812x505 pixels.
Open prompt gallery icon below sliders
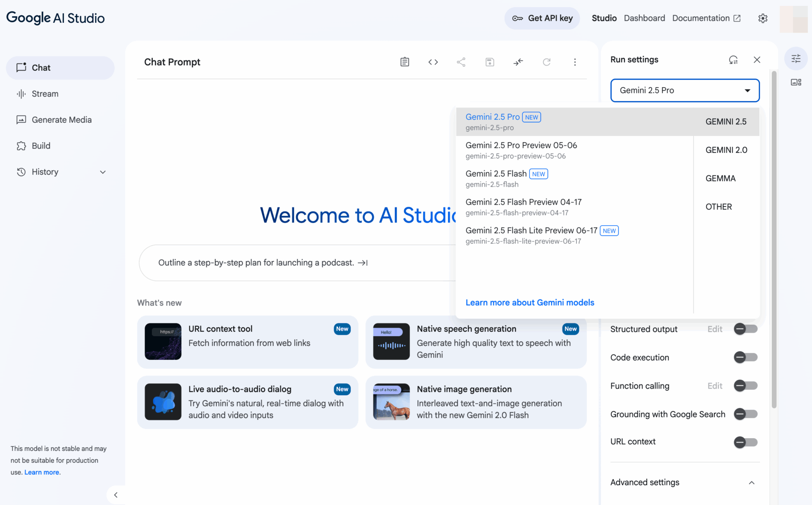[796, 82]
